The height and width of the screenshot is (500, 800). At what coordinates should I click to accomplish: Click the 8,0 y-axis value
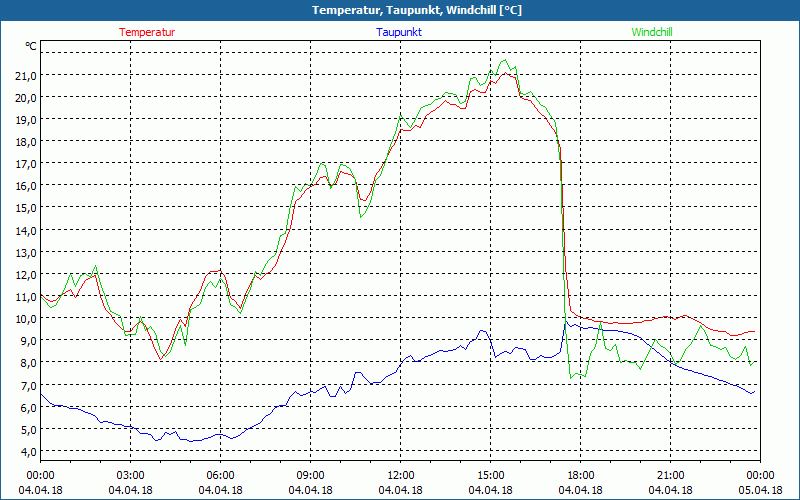[29, 363]
